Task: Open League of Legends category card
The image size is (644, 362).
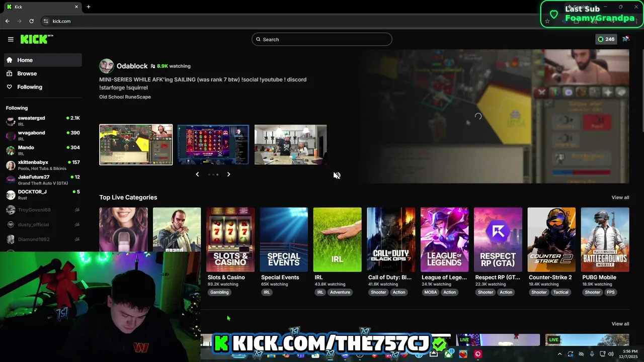Action: pyautogui.click(x=444, y=239)
